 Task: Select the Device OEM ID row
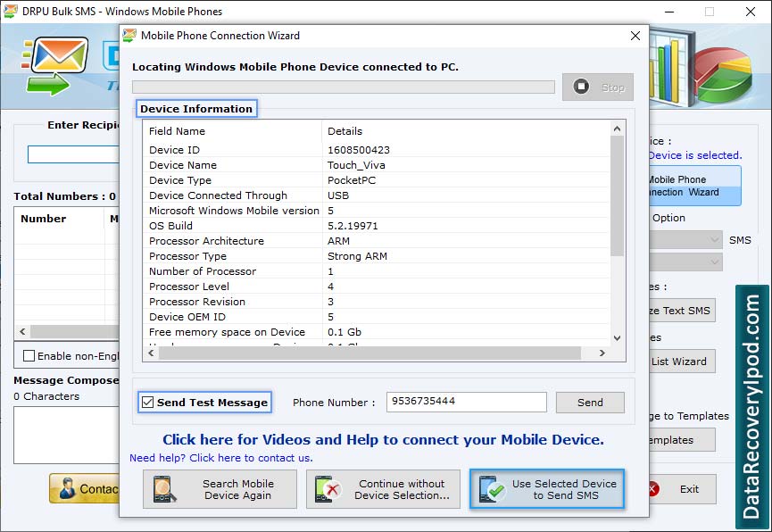point(377,317)
